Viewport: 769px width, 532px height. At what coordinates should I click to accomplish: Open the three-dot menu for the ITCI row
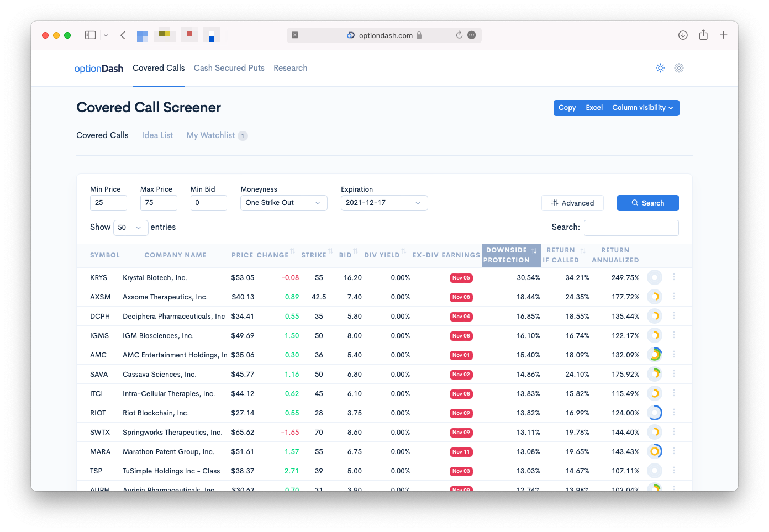click(x=674, y=393)
